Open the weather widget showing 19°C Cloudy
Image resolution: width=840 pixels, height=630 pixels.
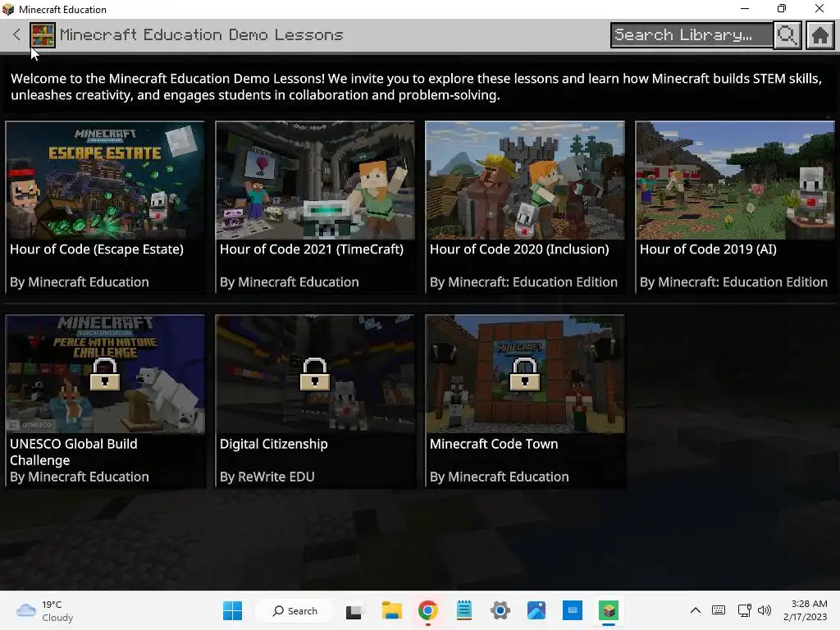(45, 610)
